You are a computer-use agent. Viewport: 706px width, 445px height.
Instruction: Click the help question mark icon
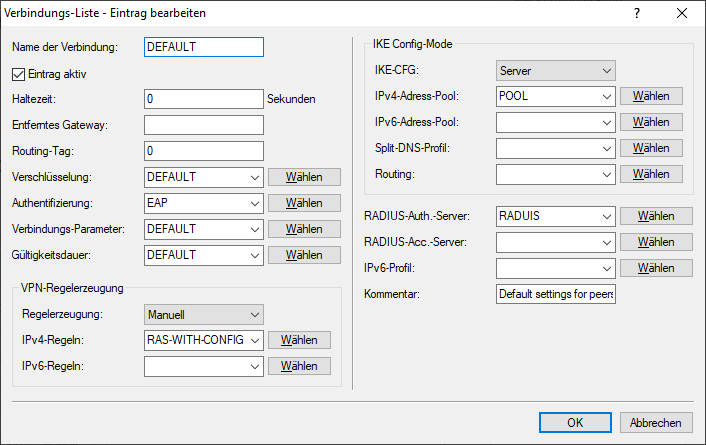tap(637, 13)
